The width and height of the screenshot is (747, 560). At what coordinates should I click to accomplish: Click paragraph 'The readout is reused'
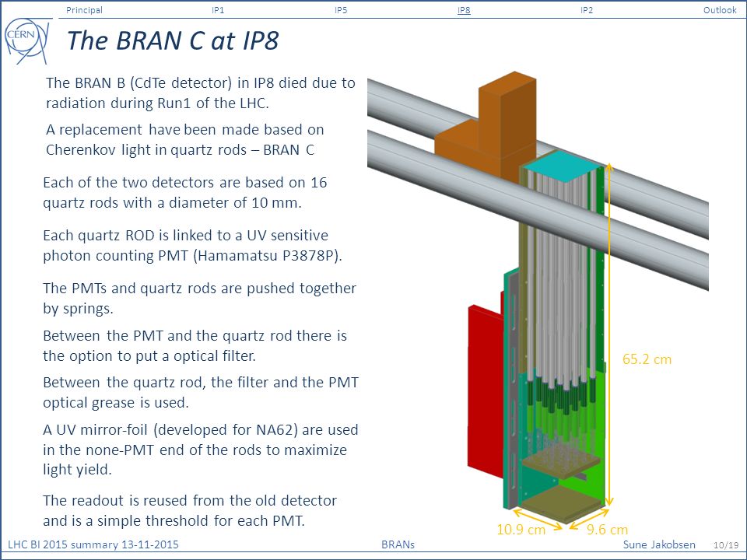[x=190, y=510]
